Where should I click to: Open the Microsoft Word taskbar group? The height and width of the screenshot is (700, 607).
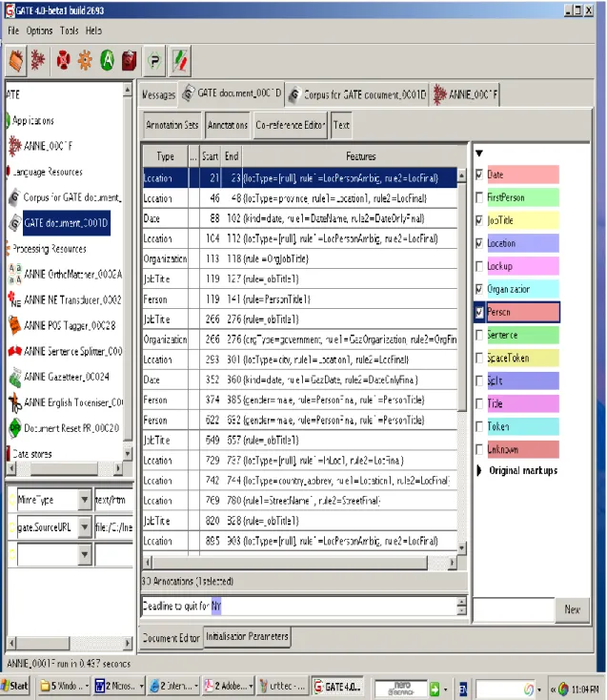119,686
